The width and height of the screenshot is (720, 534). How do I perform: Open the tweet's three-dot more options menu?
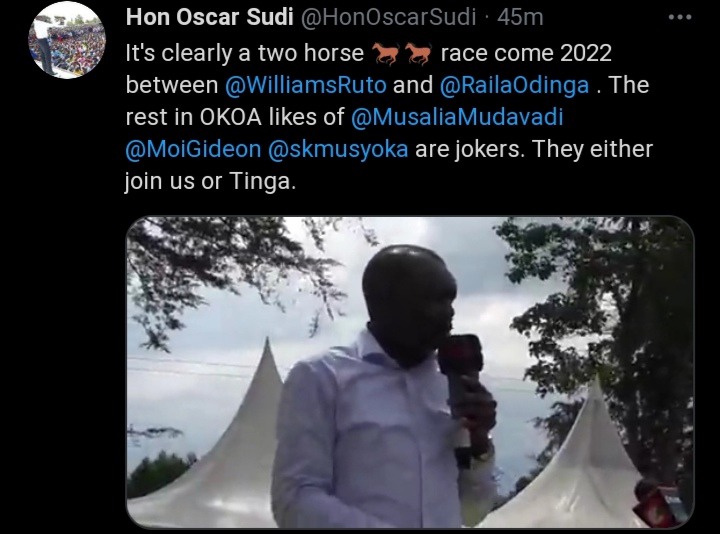tap(680, 17)
